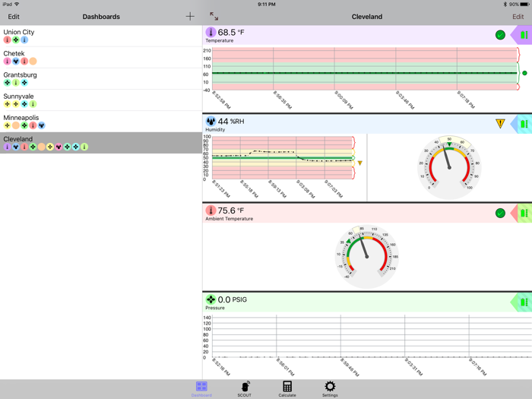Viewport: 532px width, 399px height.
Task: Select the Minneapolis dashboard
Action: coord(101,122)
